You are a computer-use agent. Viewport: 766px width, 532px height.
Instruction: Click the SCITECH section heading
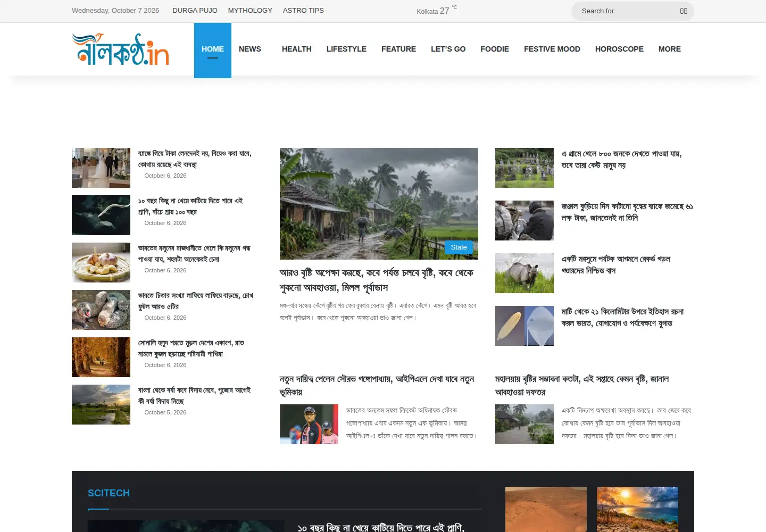click(109, 493)
